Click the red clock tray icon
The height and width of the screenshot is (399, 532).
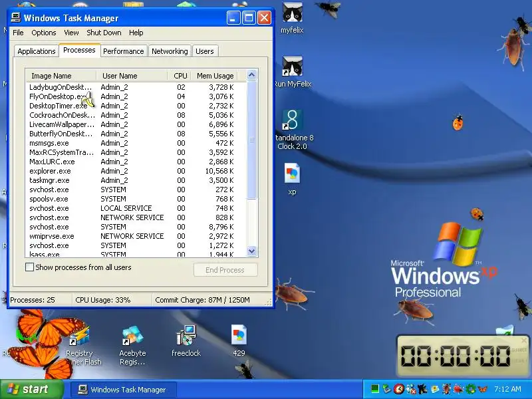pos(399,389)
